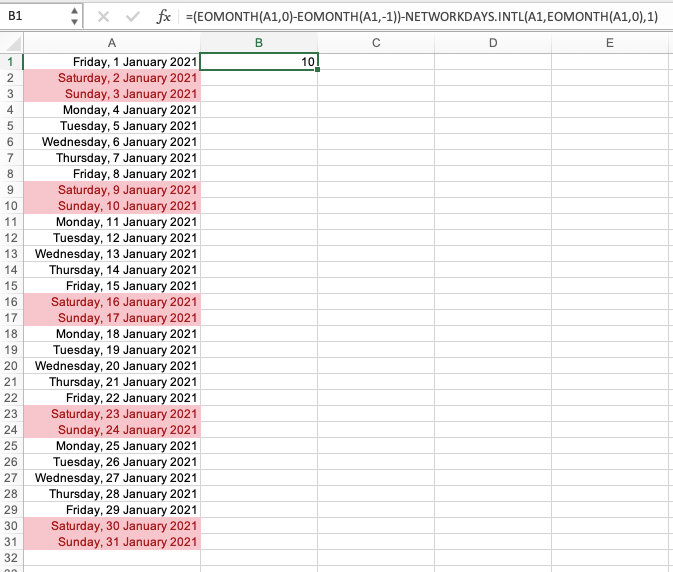
Task: Click cell 'Friday, 22 January 2021'
Action: [x=112, y=398]
